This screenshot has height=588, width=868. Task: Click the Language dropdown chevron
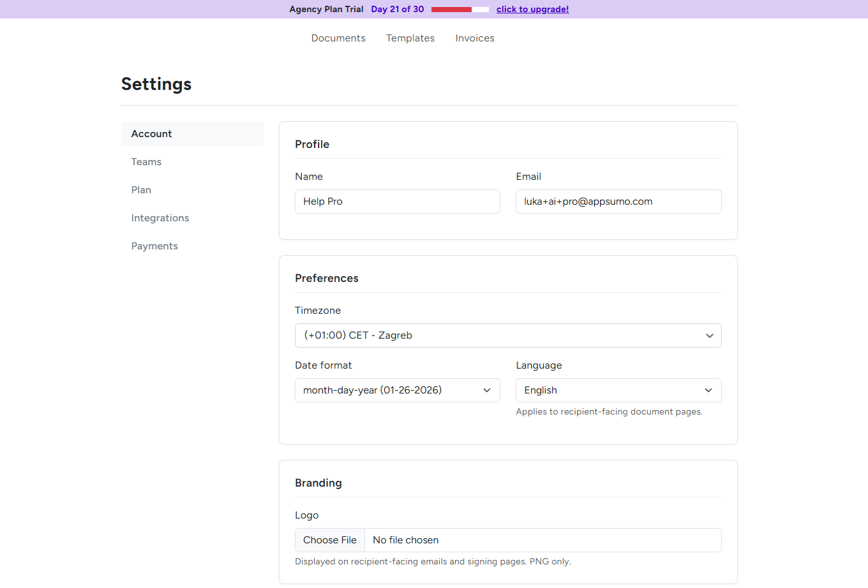(708, 390)
